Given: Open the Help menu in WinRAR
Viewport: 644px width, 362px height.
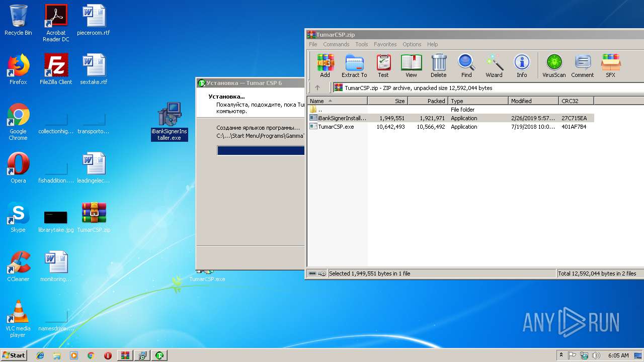Looking at the screenshot, I should point(432,44).
